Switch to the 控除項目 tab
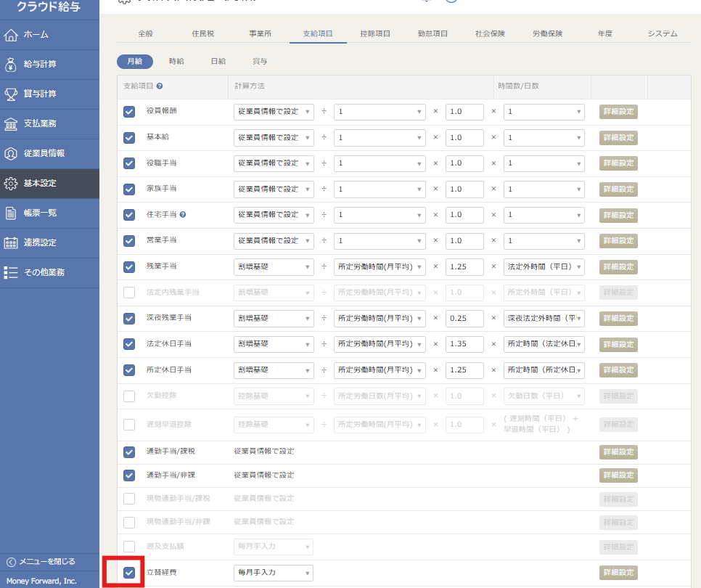701x588 pixels. (x=375, y=33)
